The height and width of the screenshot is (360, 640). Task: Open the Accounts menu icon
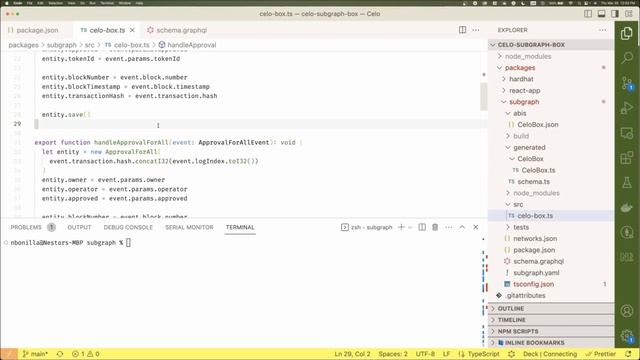pyautogui.click(x=627, y=311)
